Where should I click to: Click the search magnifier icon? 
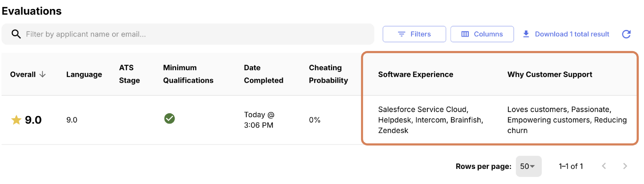(x=16, y=34)
